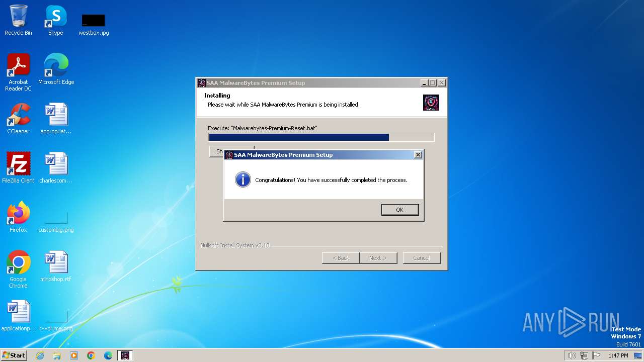Open Internet Explorer from the taskbar
Viewport: 644px width, 362px height.
pos(40,355)
